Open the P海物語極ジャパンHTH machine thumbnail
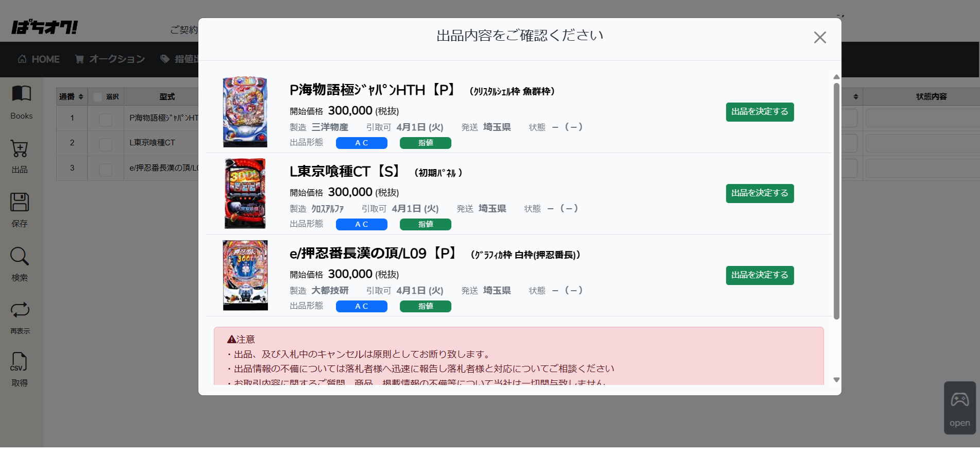This screenshot has width=980, height=452. [245, 112]
